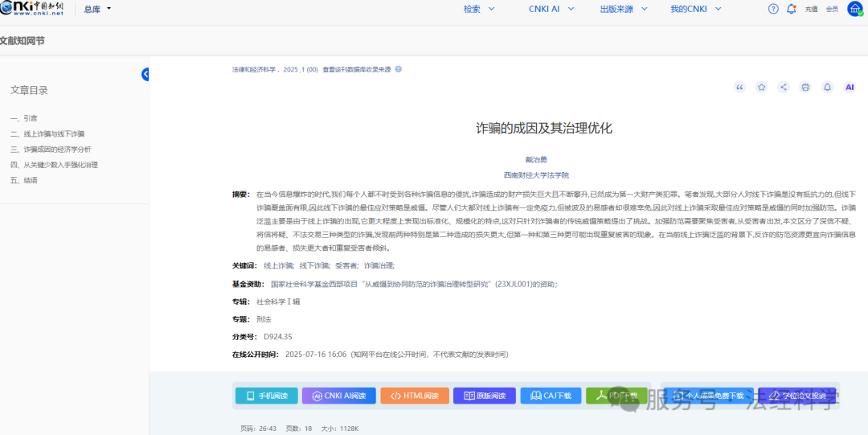This screenshot has width=868, height=435.
Task: Click the print icon
Action: click(805, 87)
